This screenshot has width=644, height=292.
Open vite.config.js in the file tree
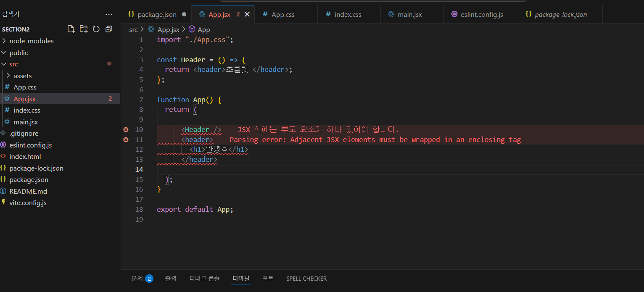coord(60,203)
